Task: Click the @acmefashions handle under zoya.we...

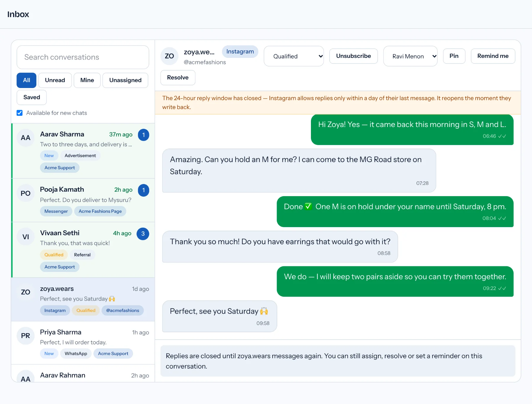Action: pos(205,62)
